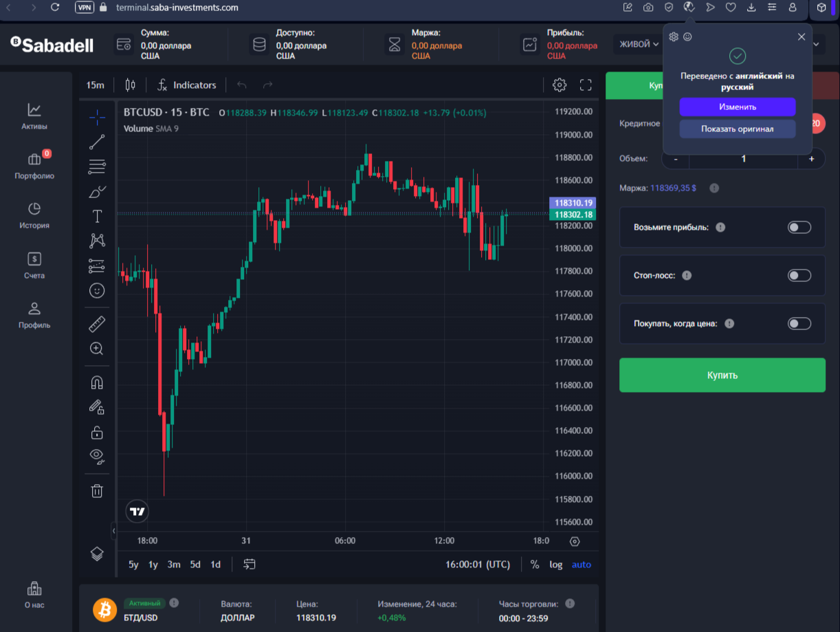The image size is (840, 632).
Task: Click the info icon next to Маржа value
Action: 714,188
